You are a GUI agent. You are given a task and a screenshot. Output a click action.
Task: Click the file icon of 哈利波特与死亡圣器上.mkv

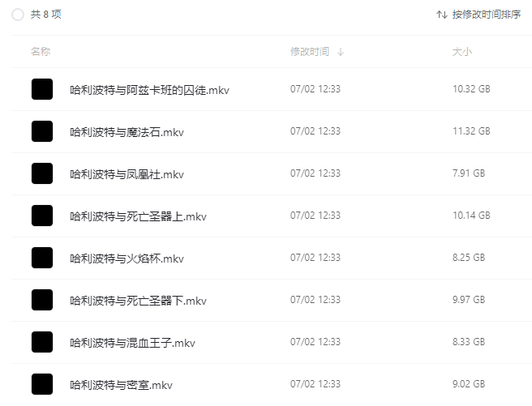click(42, 216)
